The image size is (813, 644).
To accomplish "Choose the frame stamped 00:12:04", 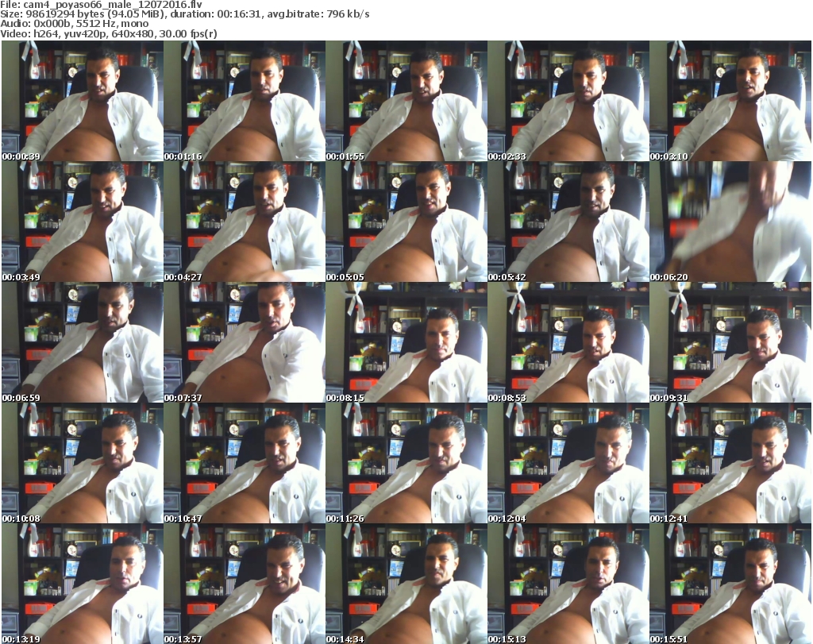I will (568, 464).
